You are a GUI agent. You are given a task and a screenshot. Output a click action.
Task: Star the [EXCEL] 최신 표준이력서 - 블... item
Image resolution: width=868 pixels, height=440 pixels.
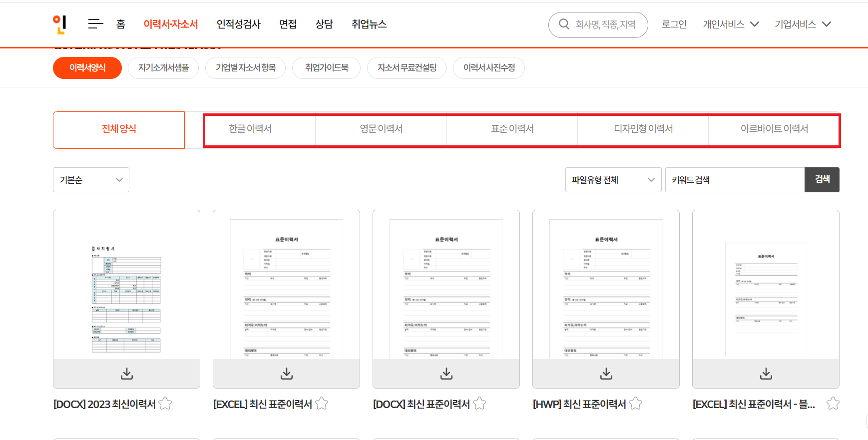833,403
